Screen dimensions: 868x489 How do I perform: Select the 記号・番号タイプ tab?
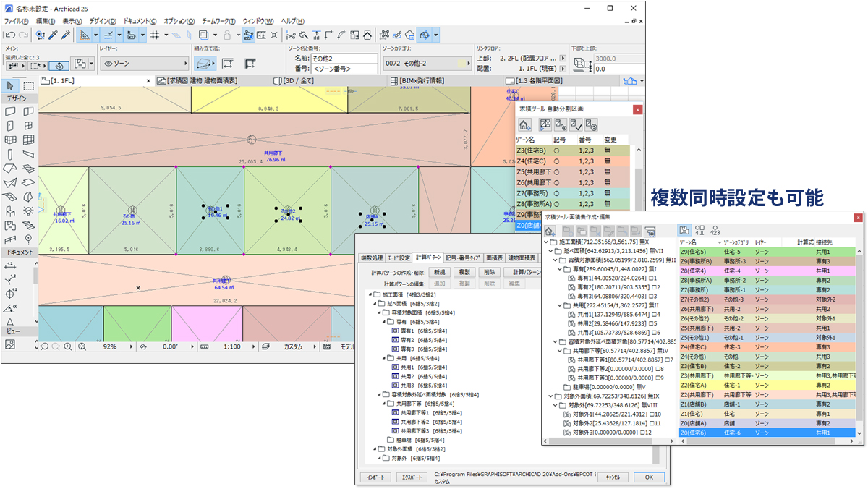coord(463,258)
